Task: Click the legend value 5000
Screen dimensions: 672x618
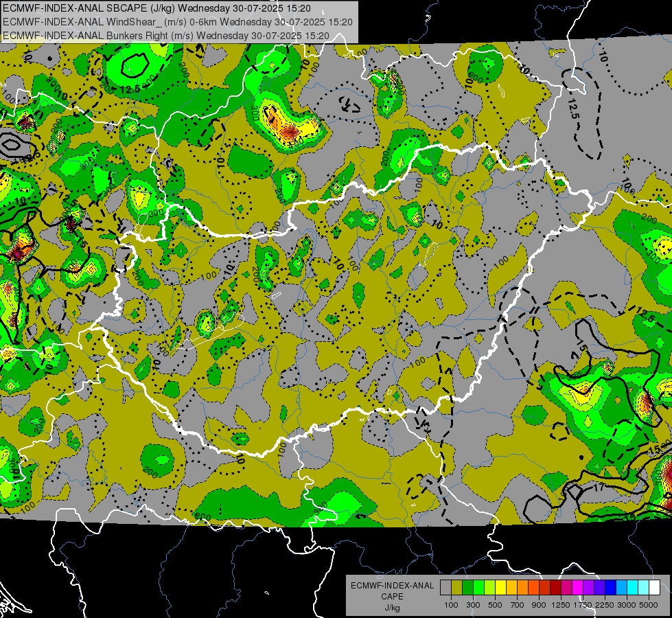Action: point(649,605)
